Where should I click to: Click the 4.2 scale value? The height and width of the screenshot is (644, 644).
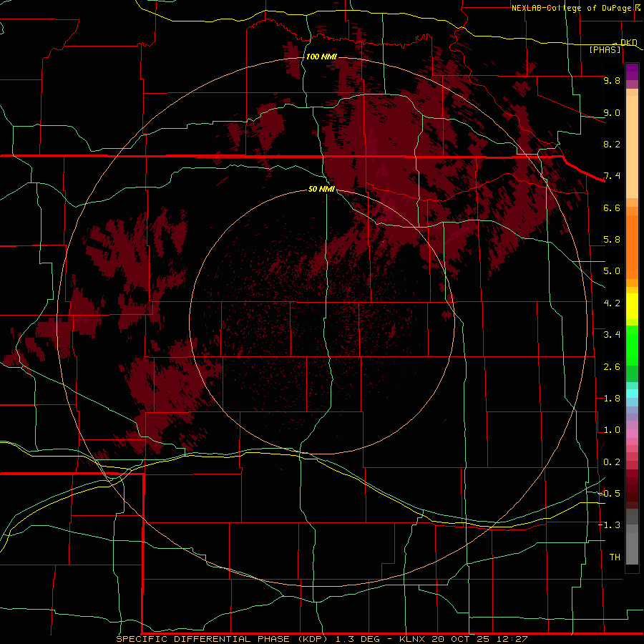tap(612, 303)
